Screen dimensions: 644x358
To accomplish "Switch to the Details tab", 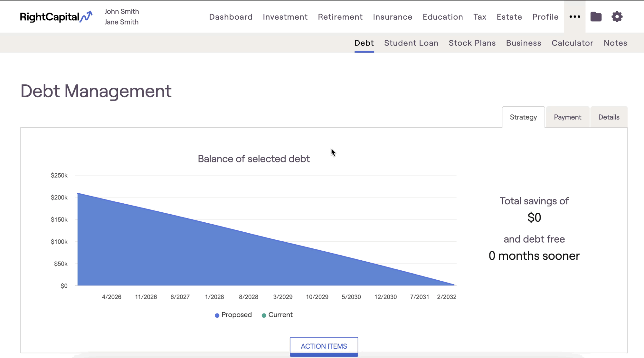I will coord(609,117).
